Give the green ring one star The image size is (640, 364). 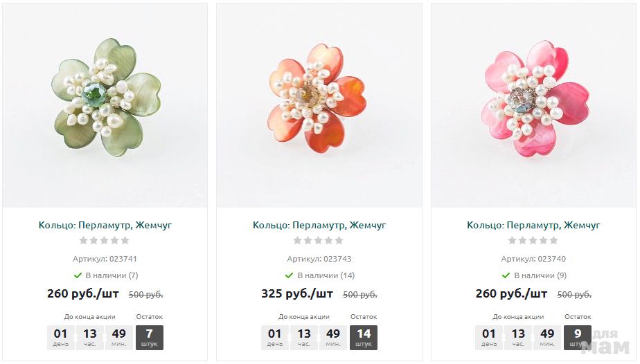pos(84,241)
